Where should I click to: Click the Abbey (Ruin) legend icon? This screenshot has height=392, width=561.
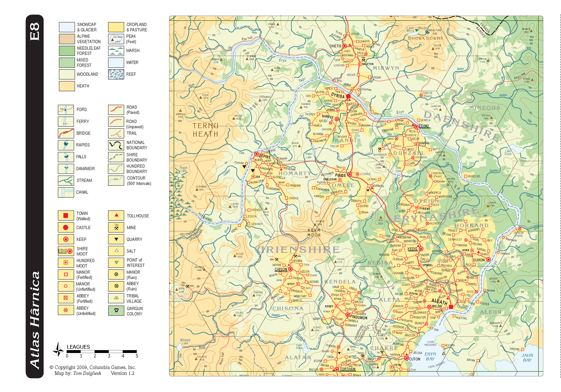click(116, 286)
